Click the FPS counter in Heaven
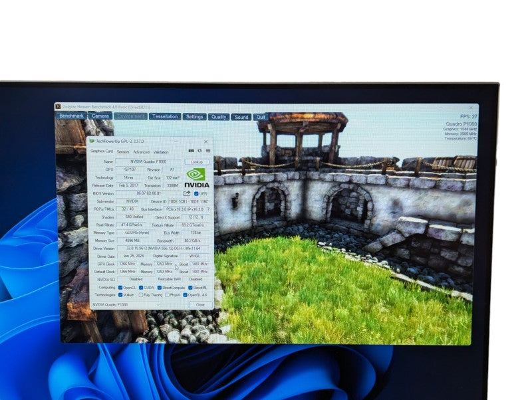Image resolution: width=532 pixels, height=400 pixels. tap(469, 116)
